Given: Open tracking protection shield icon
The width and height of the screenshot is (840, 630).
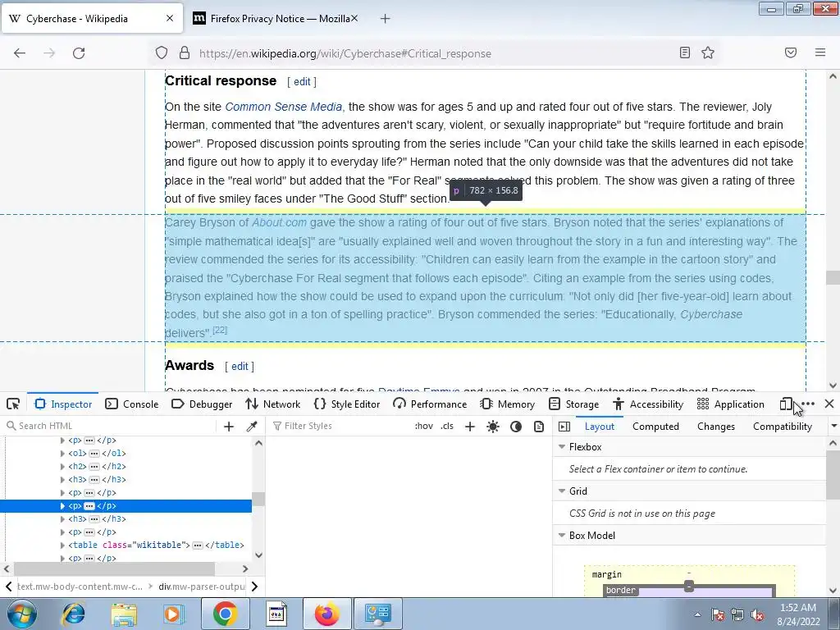Looking at the screenshot, I should 162,53.
